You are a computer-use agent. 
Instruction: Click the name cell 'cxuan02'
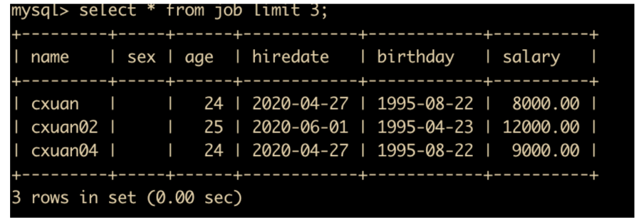(64, 128)
